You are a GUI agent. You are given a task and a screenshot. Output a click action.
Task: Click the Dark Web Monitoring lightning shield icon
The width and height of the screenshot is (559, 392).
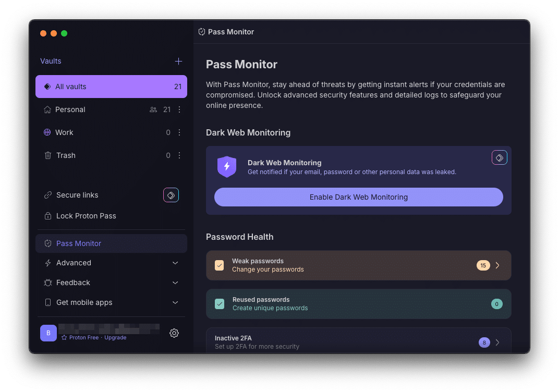point(227,167)
